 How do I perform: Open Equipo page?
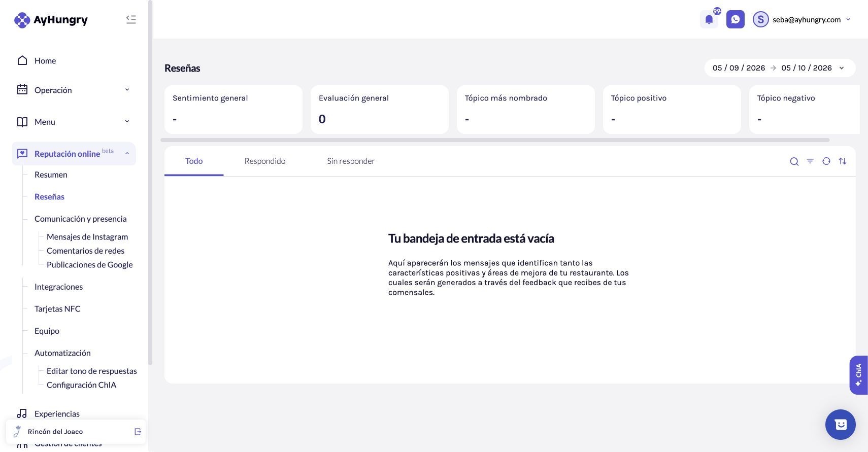[x=47, y=331]
